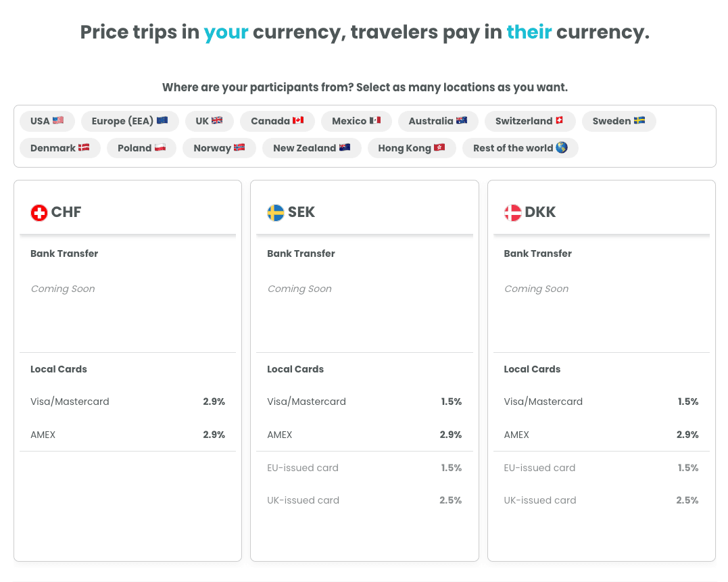
Task: Click the Swedish flag icon beside SEK
Action: click(x=276, y=213)
